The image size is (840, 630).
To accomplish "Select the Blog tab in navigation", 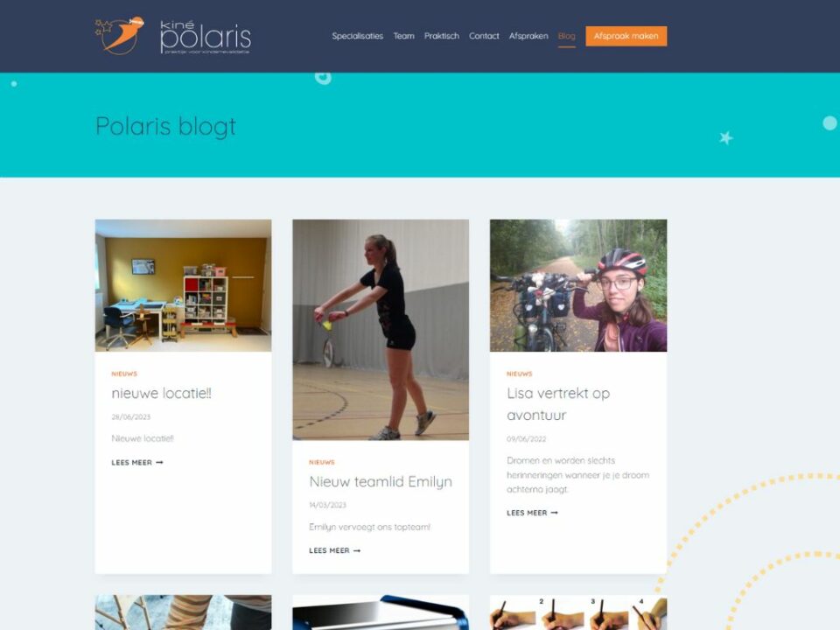I will [x=566, y=36].
